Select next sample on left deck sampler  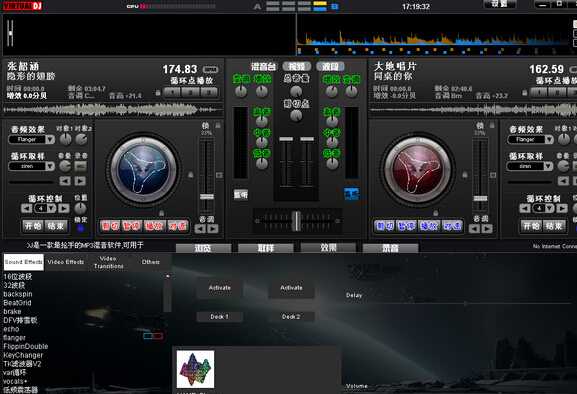pyautogui.click(x=80, y=181)
